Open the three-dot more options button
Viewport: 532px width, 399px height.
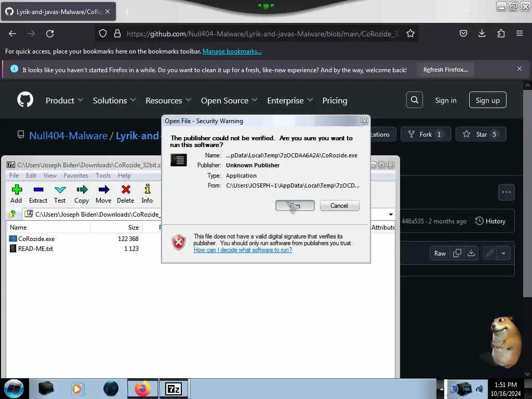pyautogui.click(x=506, y=192)
